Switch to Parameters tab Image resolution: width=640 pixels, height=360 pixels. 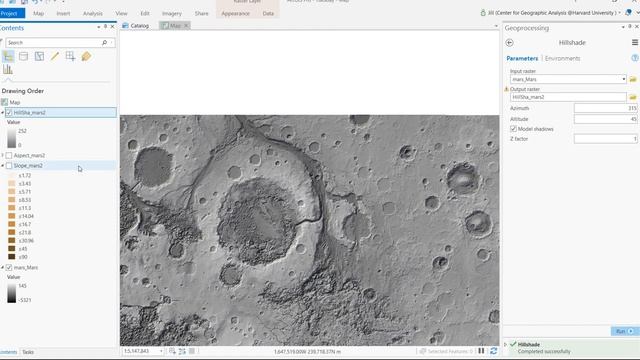522,58
